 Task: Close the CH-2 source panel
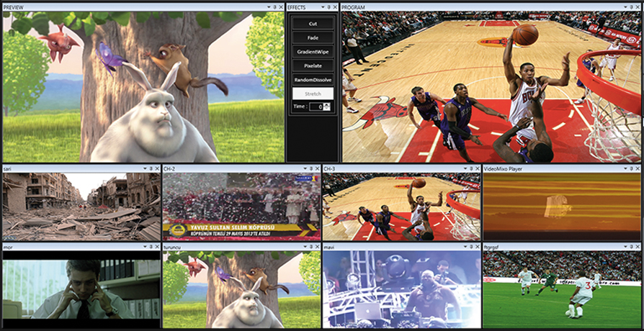pyautogui.click(x=317, y=168)
